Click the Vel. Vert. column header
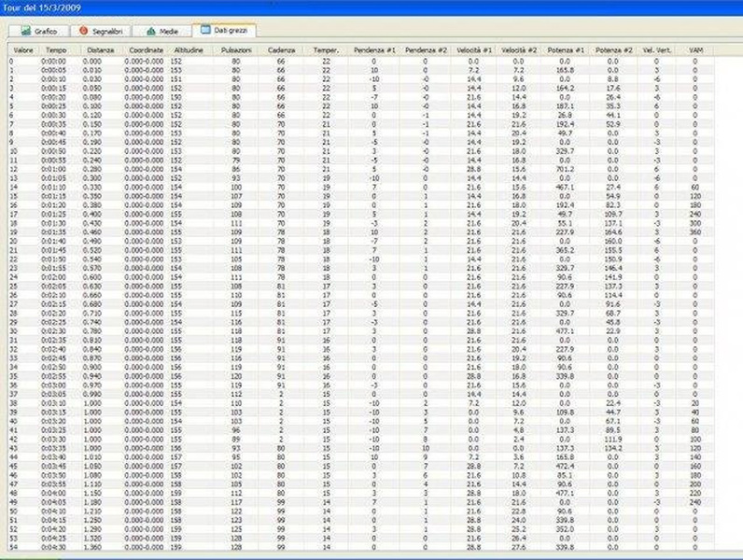Screen dimensions: 743x560 pyautogui.click(x=656, y=49)
